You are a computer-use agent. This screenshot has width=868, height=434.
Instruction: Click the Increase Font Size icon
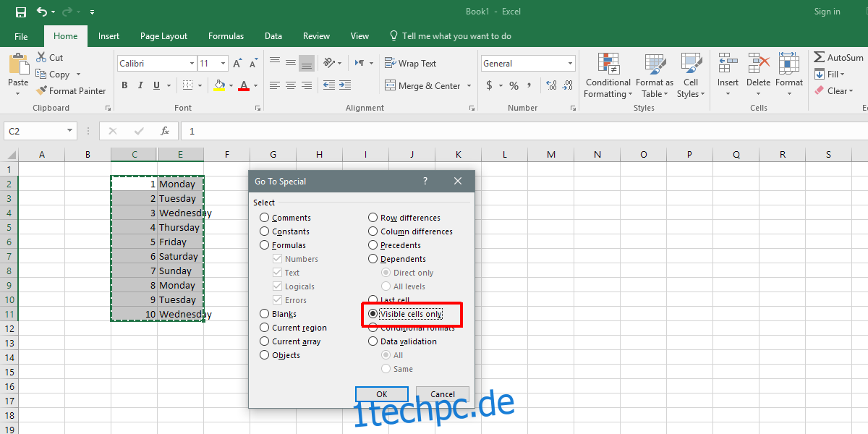[238, 64]
